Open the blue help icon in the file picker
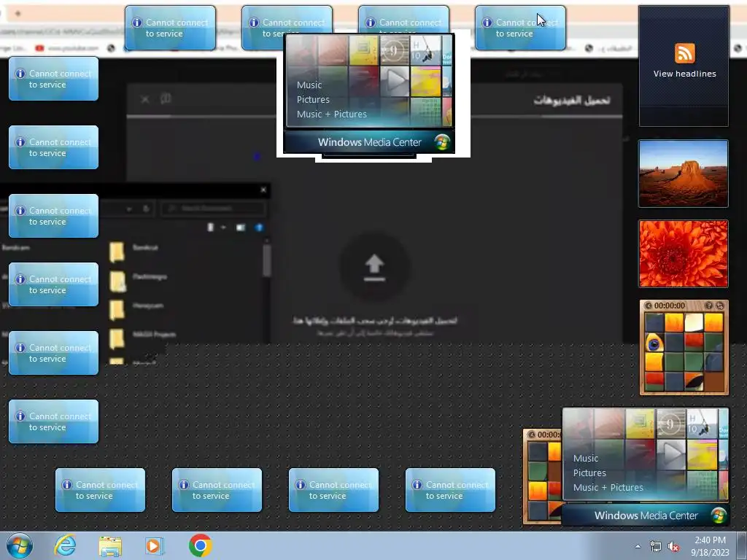Screen dimensions: 747x560 point(259,227)
